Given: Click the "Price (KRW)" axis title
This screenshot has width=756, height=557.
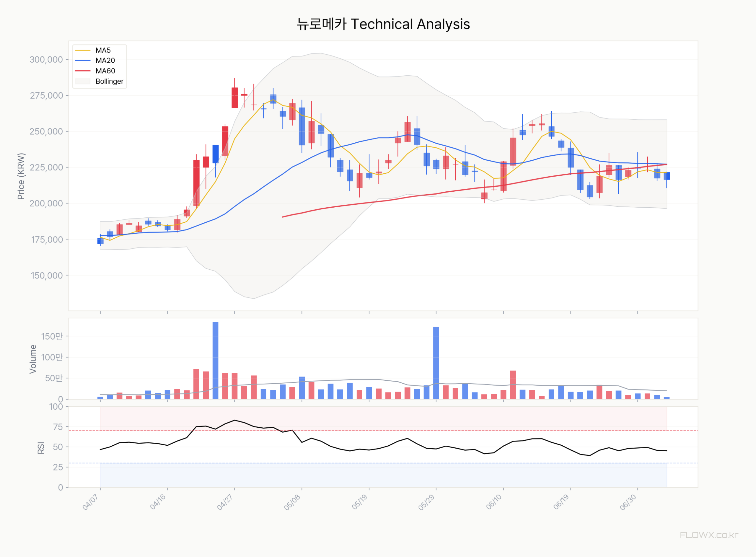Looking at the screenshot, I should pos(21,176).
